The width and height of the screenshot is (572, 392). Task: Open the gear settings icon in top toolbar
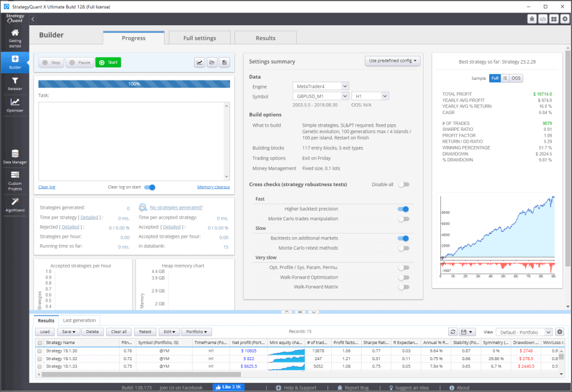565,19
